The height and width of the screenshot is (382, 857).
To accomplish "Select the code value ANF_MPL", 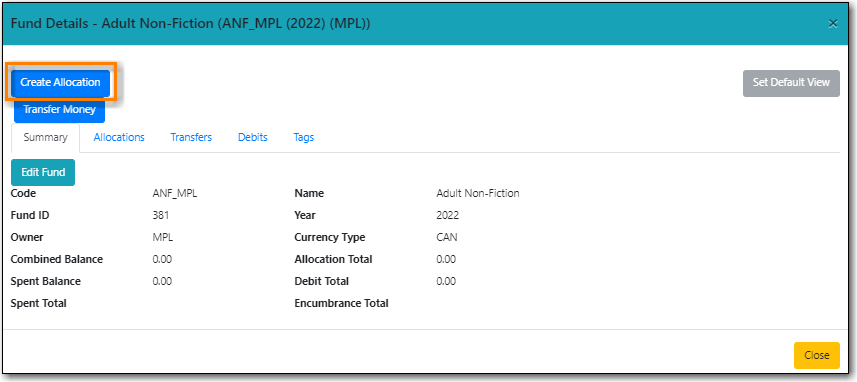I will pos(175,193).
